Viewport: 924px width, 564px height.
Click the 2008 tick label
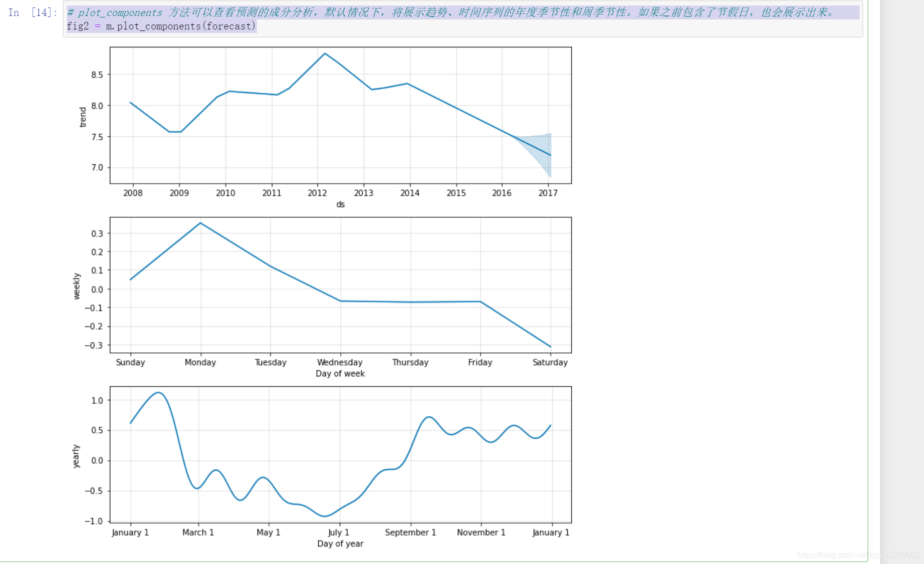(x=133, y=193)
